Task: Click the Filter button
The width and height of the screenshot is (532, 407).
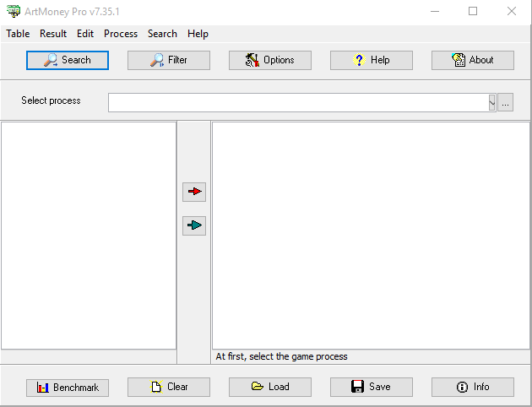Action: pyautogui.click(x=169, y=60)
